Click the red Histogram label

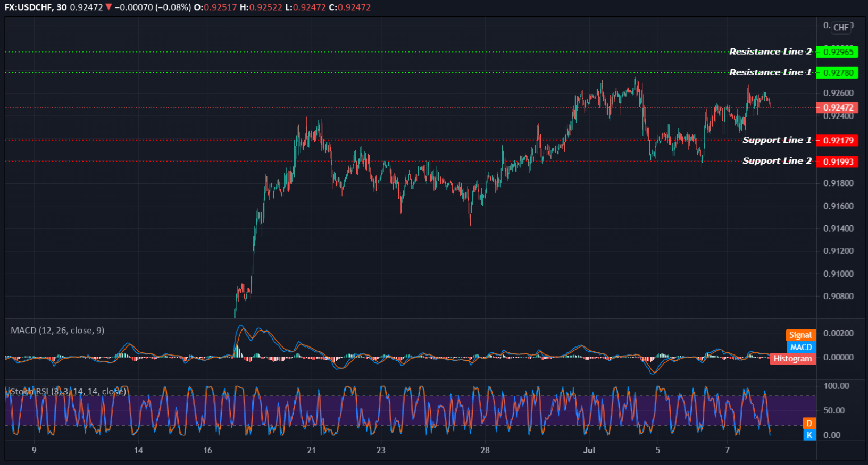coord(792,359)
